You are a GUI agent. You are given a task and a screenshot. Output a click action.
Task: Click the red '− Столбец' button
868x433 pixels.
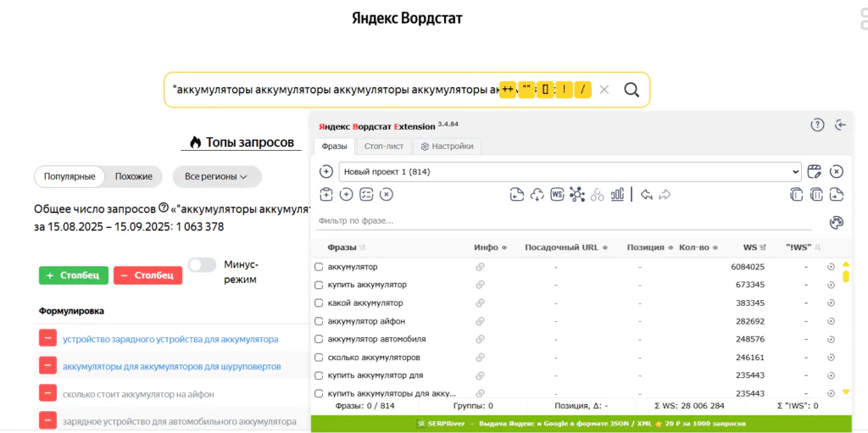(147, 275)
